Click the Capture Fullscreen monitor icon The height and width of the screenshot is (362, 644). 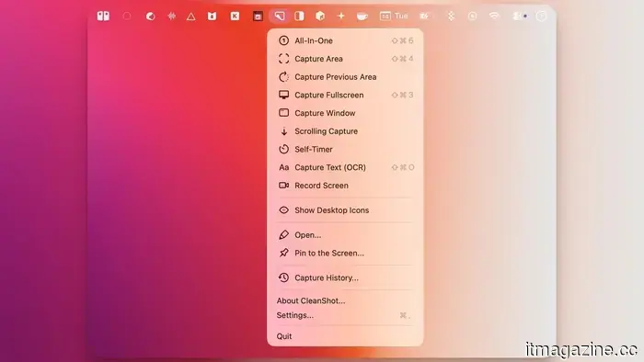pyautogui.click(x=283, y=95)
